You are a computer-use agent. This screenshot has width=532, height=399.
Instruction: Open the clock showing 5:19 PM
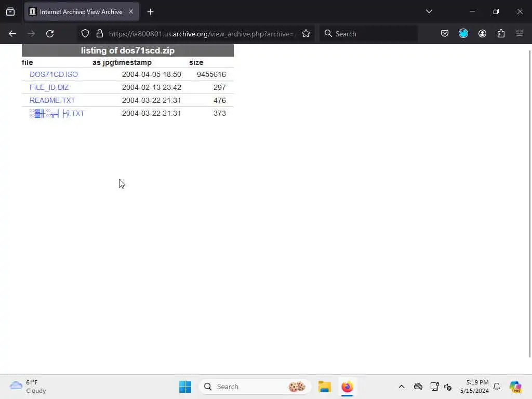[474, 387]
